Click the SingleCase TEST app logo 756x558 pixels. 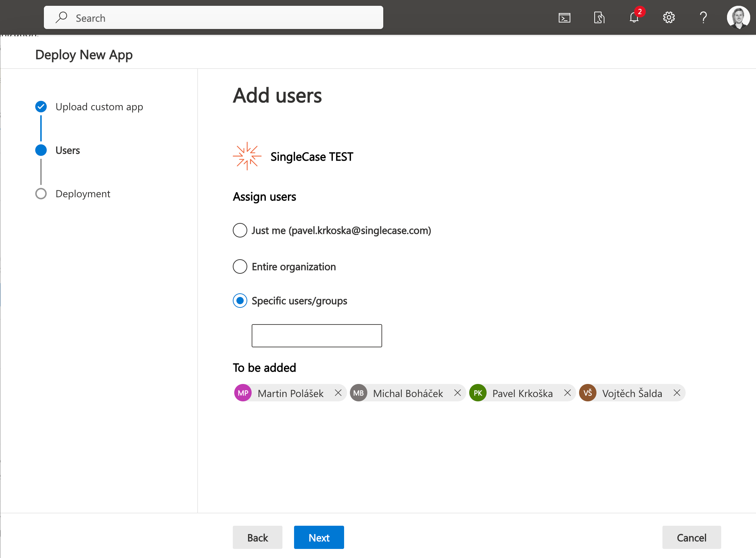247,156
